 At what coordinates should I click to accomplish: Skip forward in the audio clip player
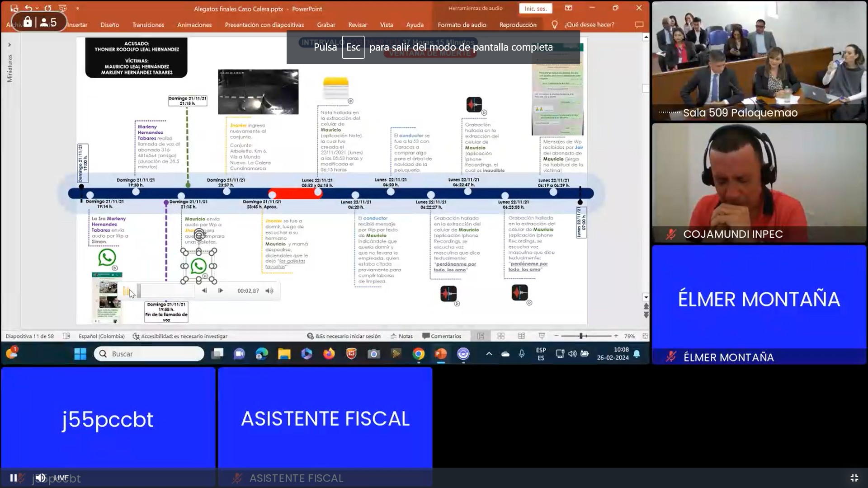[220, 291]
